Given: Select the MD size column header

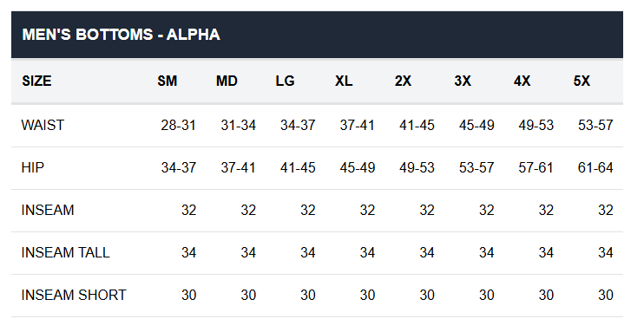Looking at the screenshot, I should coord(227,81).
